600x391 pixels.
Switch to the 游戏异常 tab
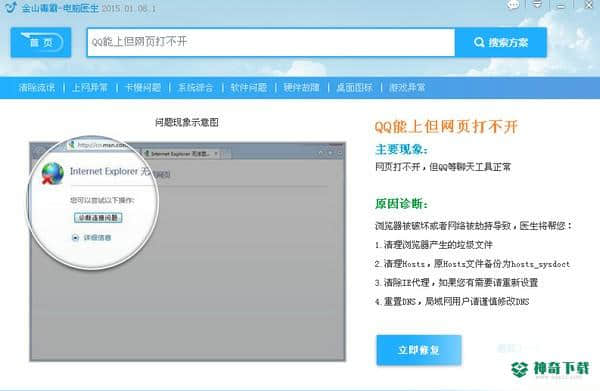407,88
